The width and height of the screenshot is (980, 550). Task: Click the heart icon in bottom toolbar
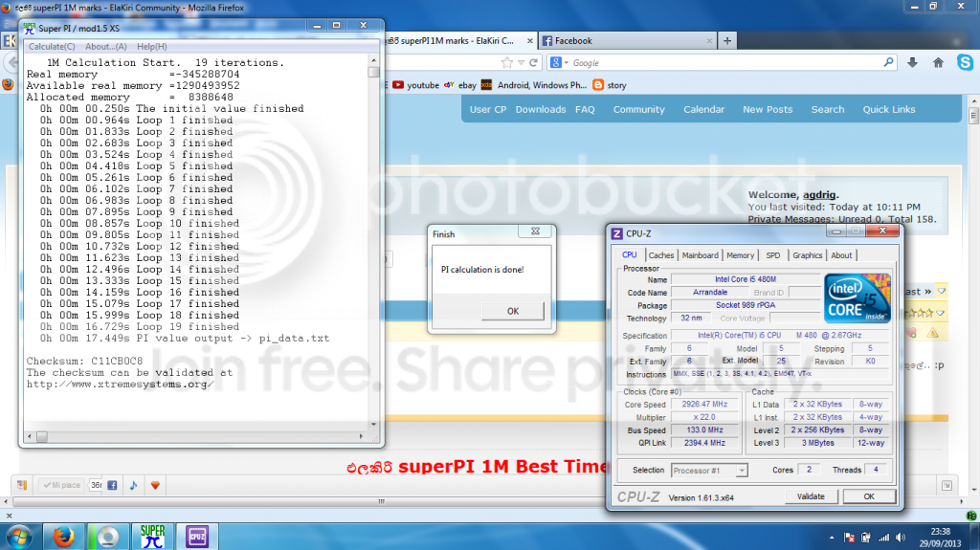155,485
